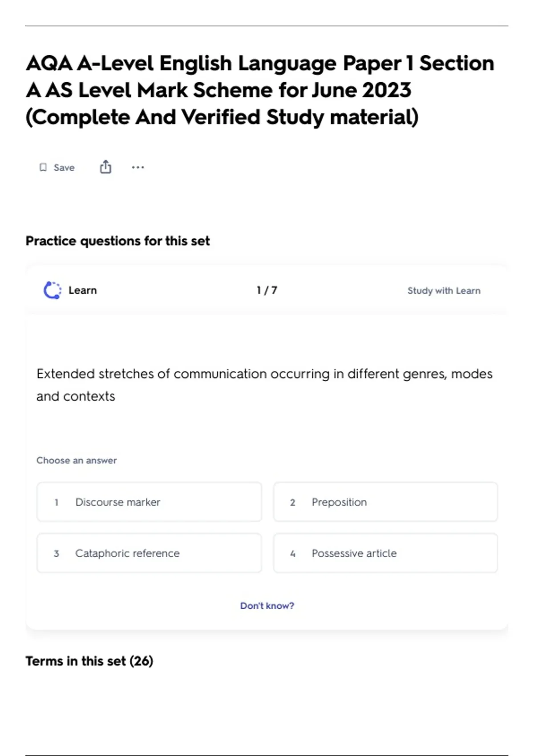Select the Possessive article answer

385,553
